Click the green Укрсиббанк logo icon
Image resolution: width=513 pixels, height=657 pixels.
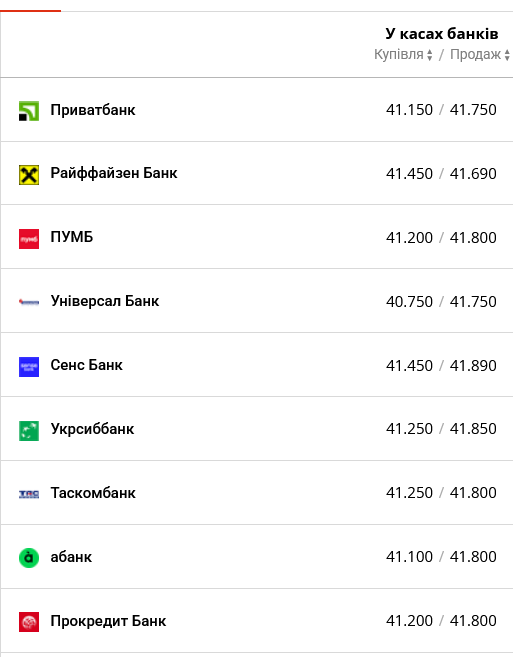(x=29, y=431)
